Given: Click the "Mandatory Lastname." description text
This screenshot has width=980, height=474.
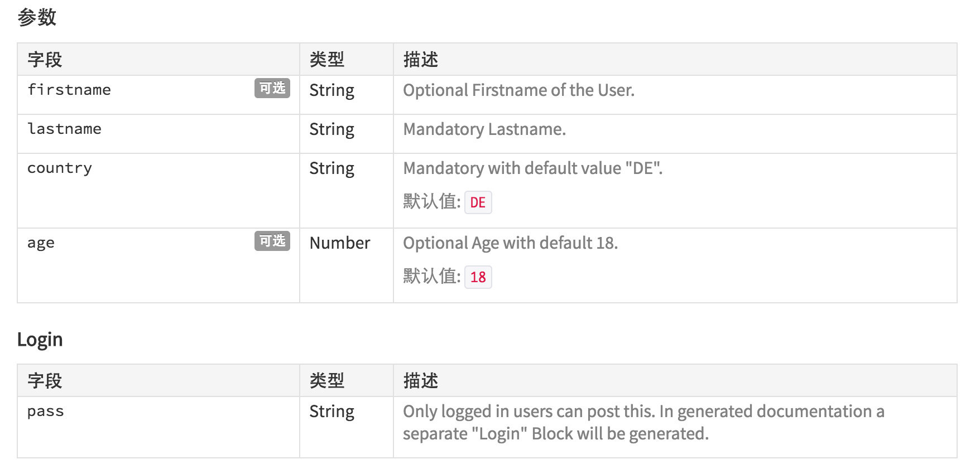Looking at the screenshot, I should [484, 129].
